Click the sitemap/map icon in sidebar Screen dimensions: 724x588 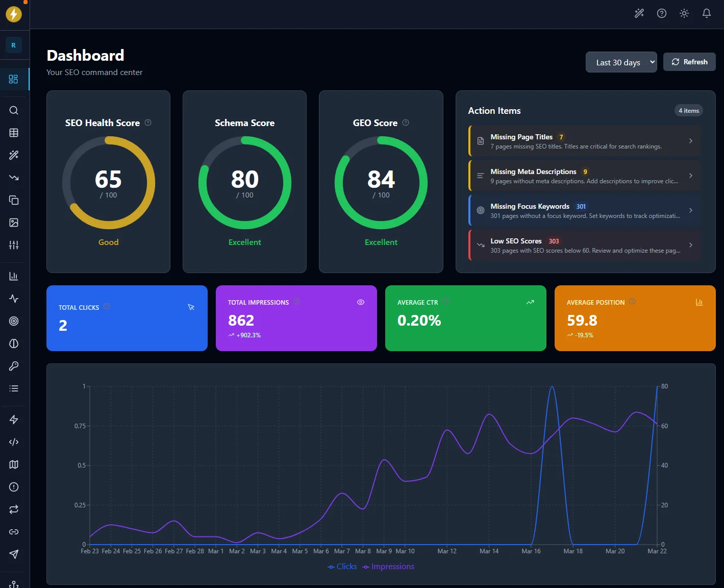click(x=14, y=464)
